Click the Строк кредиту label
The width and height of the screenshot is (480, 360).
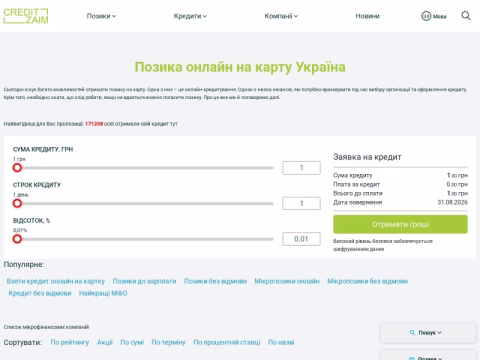click(x=37, y=185)
